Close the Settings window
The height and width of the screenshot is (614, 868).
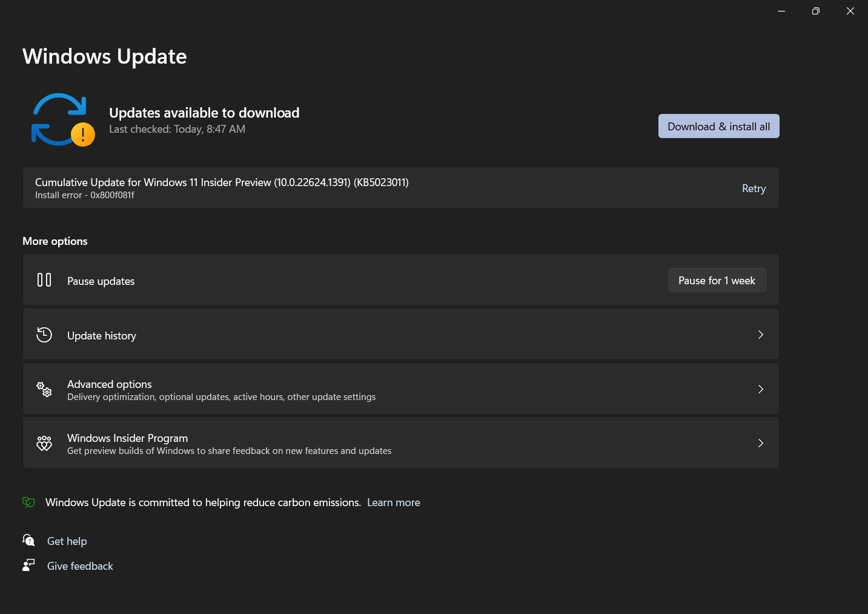point(850,11)
